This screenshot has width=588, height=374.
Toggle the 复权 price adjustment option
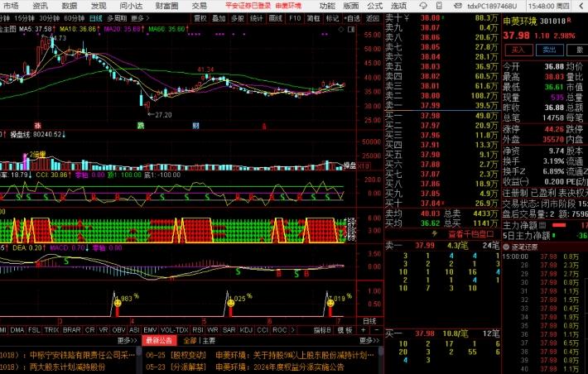tap(200, 17)
